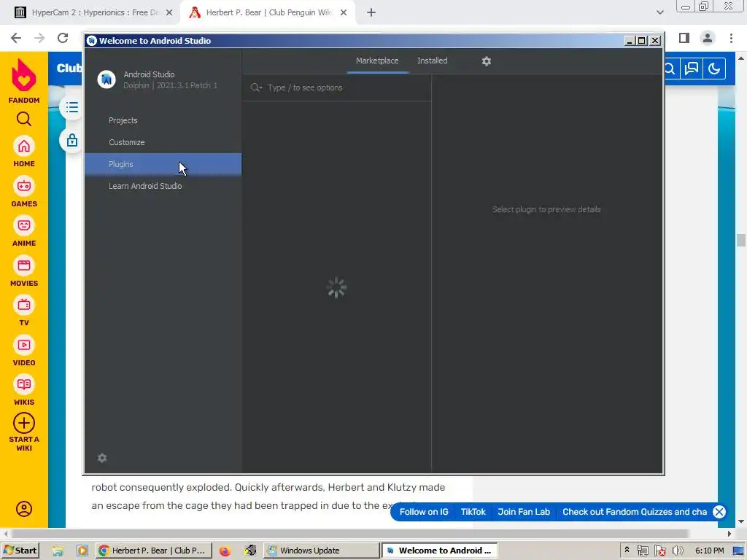Viewport: 747px width, 560px height.
Task: Click Start a Wiki plus icon
Action: point(24,424)
